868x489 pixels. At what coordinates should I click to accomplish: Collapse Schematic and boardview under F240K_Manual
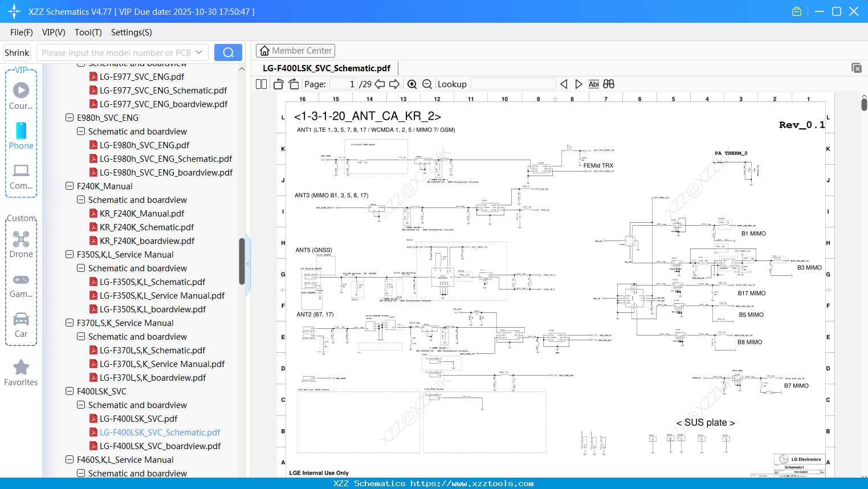[80, 199]
